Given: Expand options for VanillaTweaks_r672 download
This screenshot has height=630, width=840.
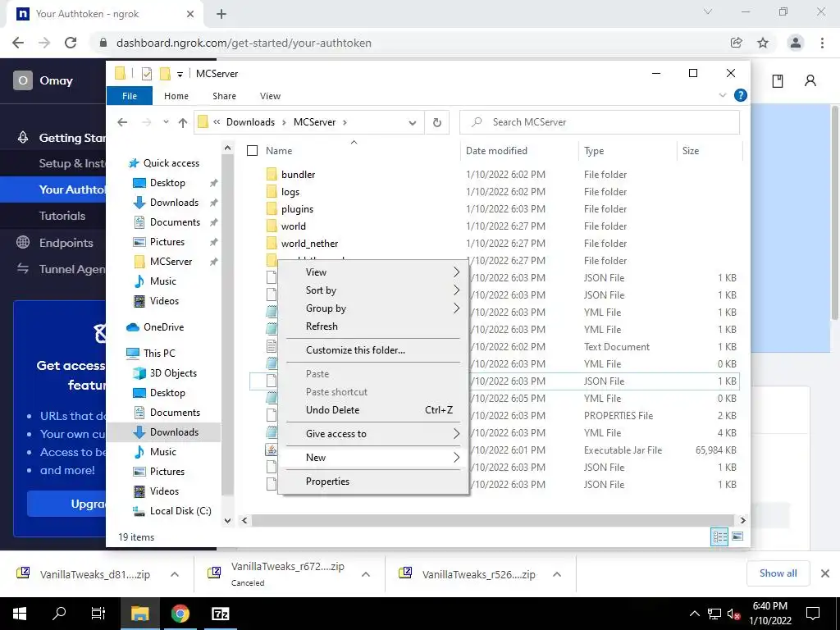Looking at the screenshot, I should [x=366, y=574].
